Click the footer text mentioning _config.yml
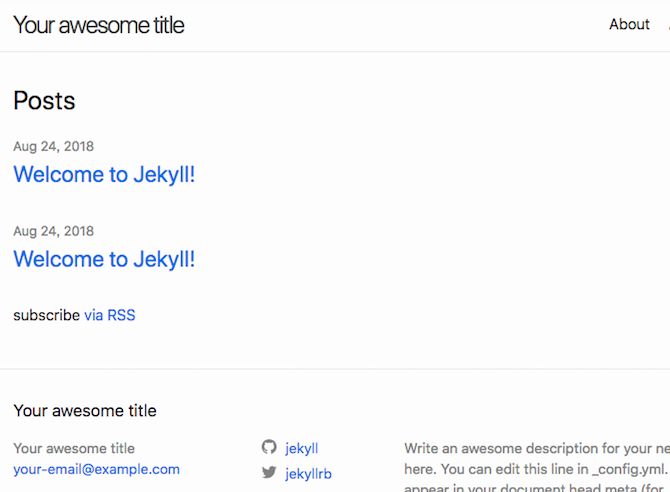670x492 pixels. tap(536, 469)
